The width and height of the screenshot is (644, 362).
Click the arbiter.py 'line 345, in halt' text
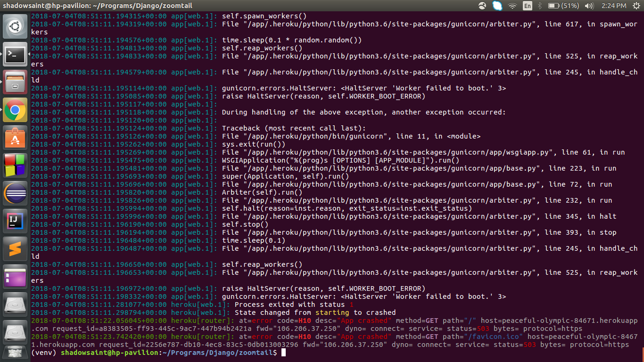tap(581, 216)
